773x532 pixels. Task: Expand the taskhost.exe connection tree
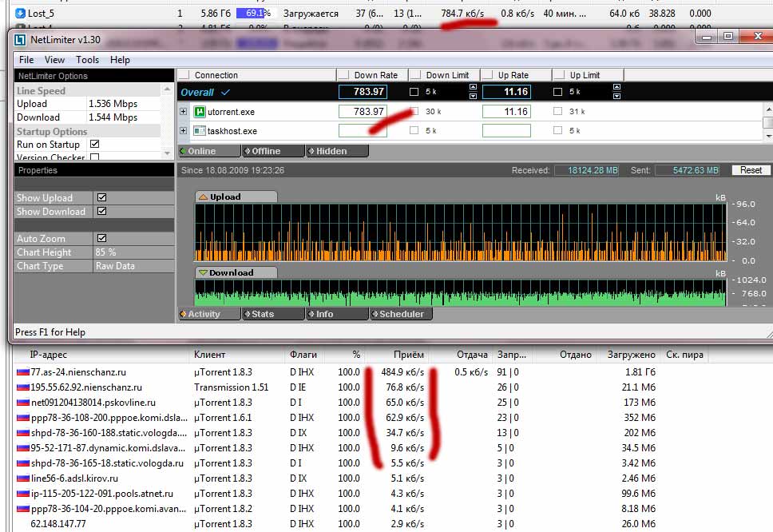[184, 131]
